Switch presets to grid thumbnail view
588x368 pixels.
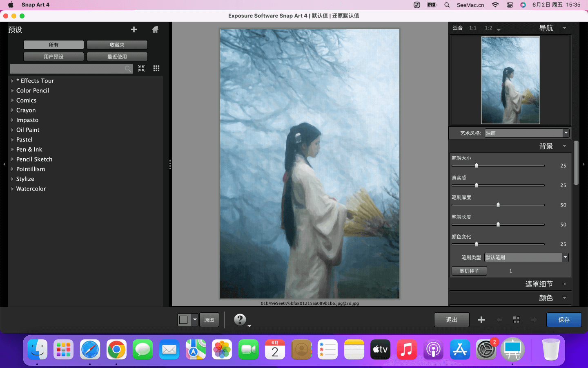click(156, 69)
